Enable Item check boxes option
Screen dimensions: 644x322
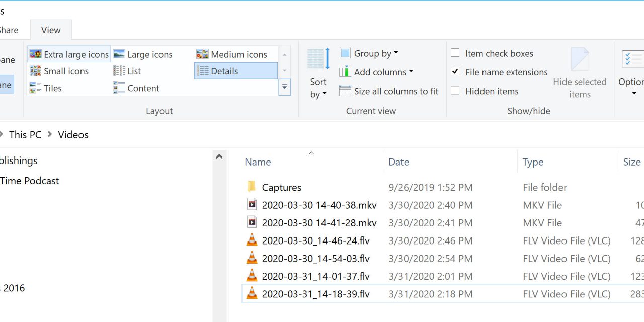tap(455, 53)
